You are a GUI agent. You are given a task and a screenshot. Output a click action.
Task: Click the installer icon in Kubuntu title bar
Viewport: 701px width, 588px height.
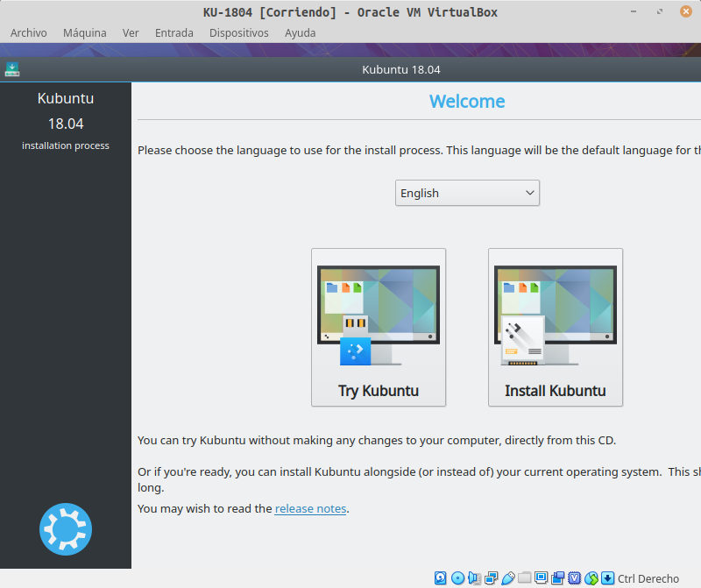[x=12, y=69]
